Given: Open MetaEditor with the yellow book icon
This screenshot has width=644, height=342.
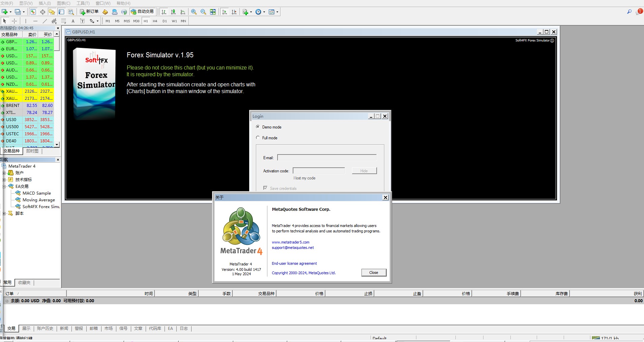Looking at the screenshot, I should point(105,12).
